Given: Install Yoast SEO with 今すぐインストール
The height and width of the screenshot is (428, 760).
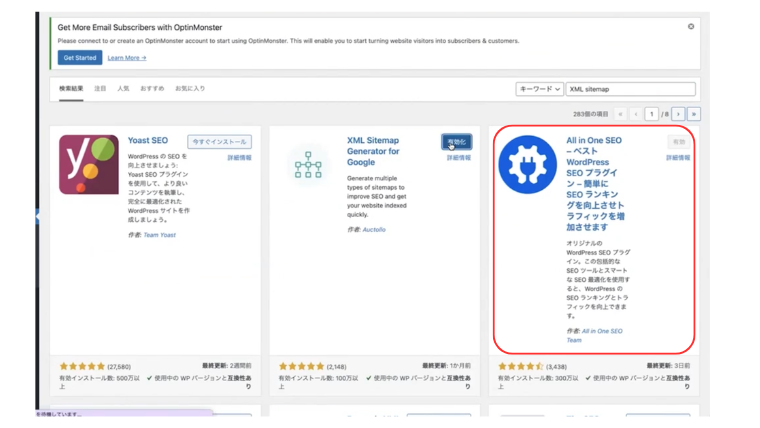Looking at the screenshot, I should [220, 142].
